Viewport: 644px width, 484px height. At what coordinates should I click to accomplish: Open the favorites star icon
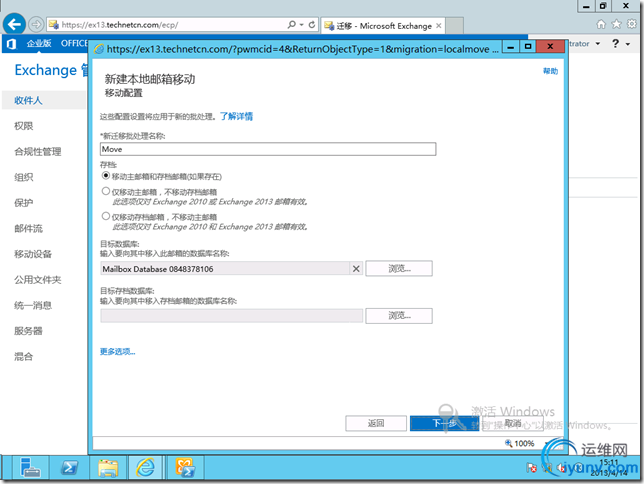point(616,24)
